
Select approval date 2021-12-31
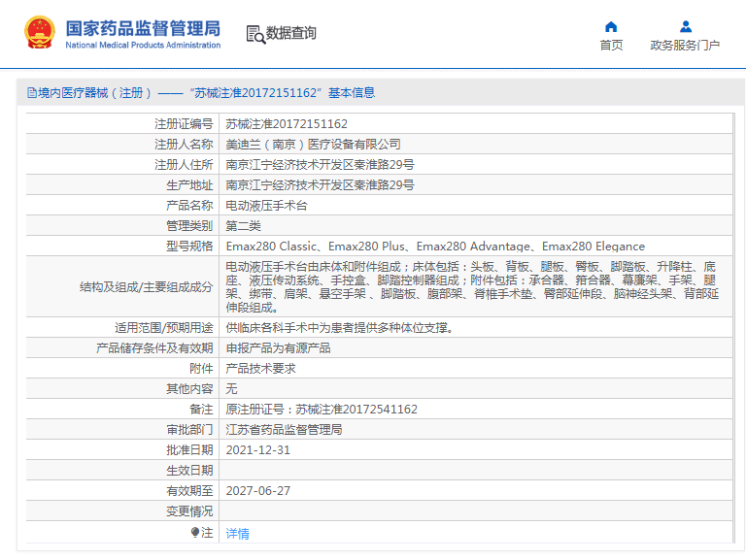point(257,450)
